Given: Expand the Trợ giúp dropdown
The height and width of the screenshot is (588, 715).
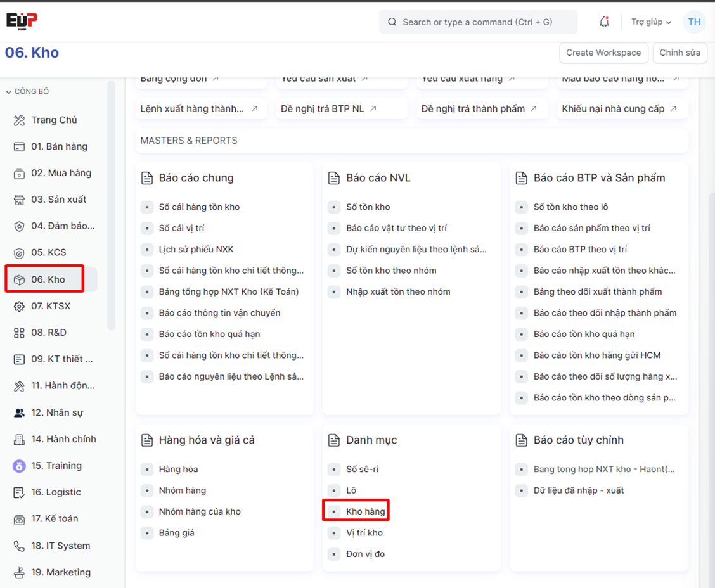Looking at the screenshot, I should click(x=651, y=22).
